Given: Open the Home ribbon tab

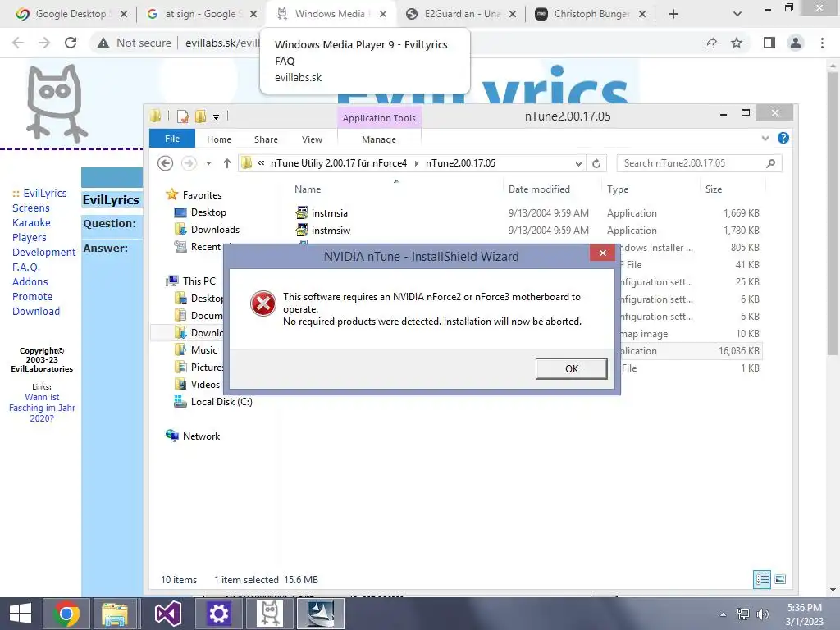Looking at the screenshot, I should [x=218, y=139].
